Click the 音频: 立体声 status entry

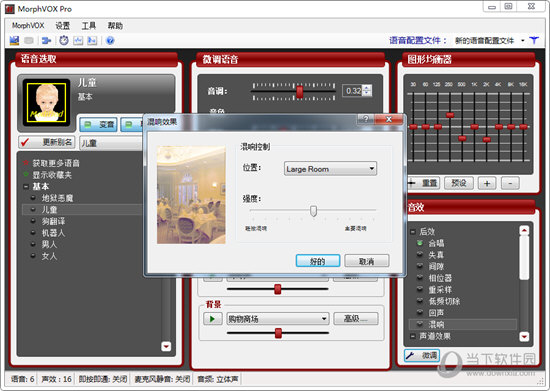click(217, 379)
